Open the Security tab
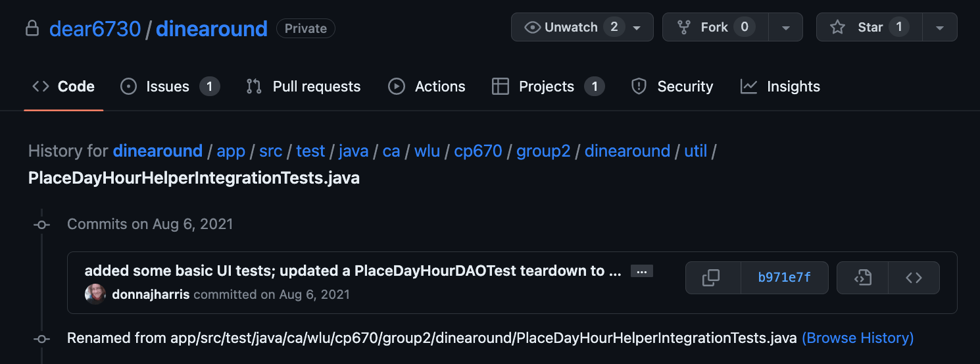This screenshot has height=364, width=980. (x=672, y=86)
